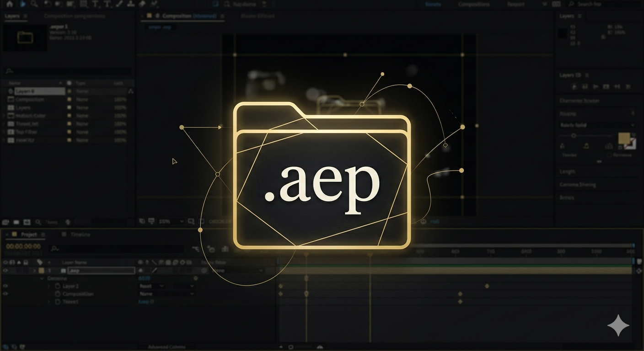Click the first play icon in the right Layers 10 panel
Screen dimensions: 644x351
click(x=574, y=86)
